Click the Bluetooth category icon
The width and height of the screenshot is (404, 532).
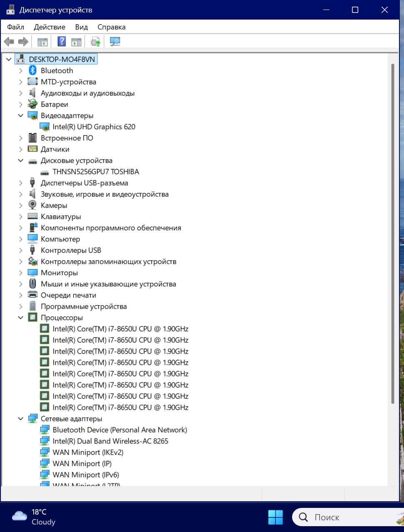point(32,71)
